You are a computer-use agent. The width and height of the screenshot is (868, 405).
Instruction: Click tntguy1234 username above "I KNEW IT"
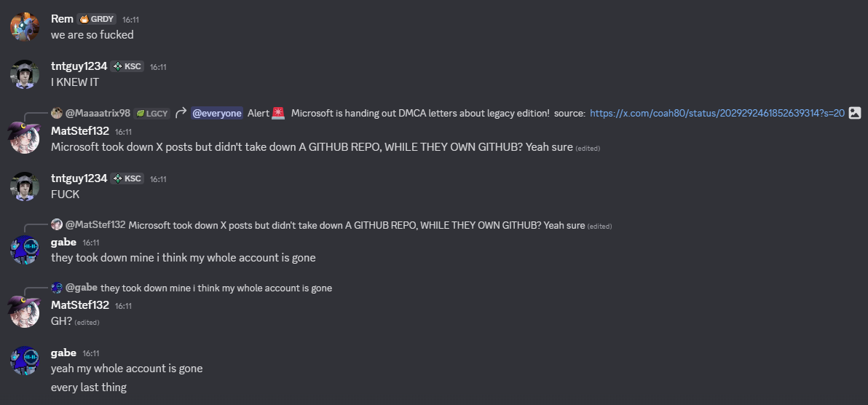point(79,66)
